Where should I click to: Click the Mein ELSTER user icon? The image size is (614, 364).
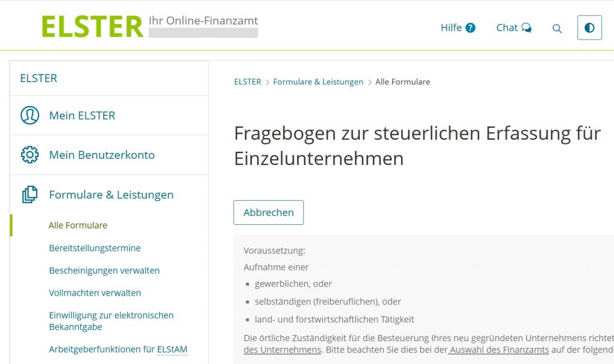[x=29, y=115]
